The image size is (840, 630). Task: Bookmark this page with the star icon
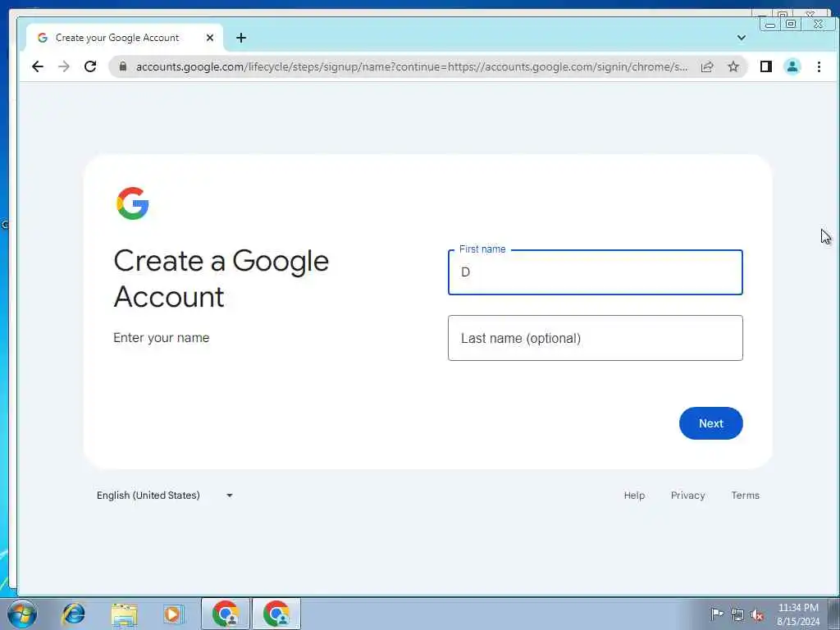pos(733,66)
